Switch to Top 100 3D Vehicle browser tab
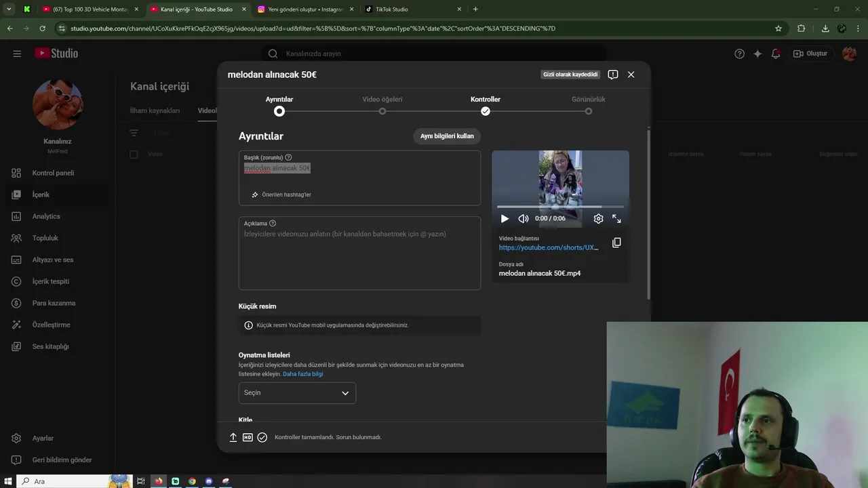The height and width of the screenshot is (488, 868). click(x=90, y=9)
